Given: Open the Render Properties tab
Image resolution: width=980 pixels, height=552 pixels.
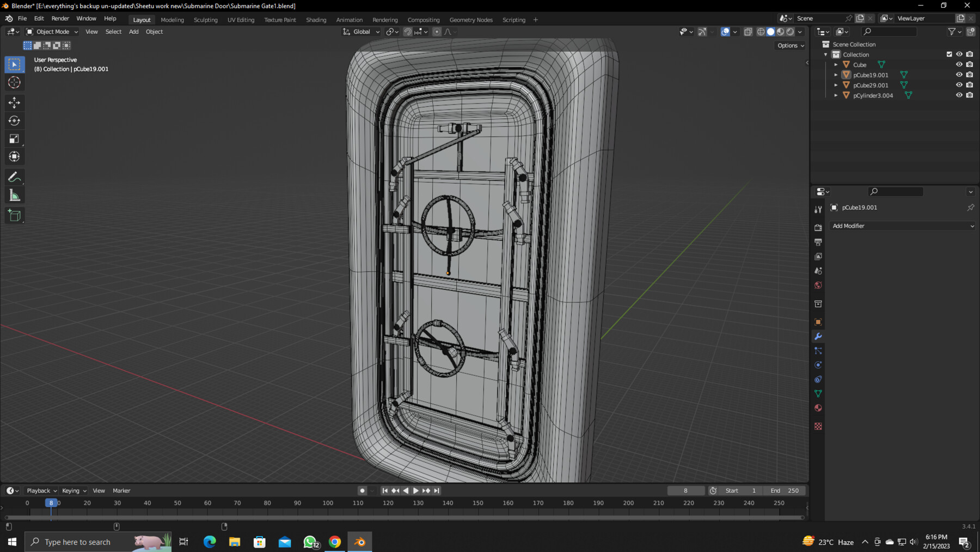Looking at the screenshot, I should click(x=818, y=228).
